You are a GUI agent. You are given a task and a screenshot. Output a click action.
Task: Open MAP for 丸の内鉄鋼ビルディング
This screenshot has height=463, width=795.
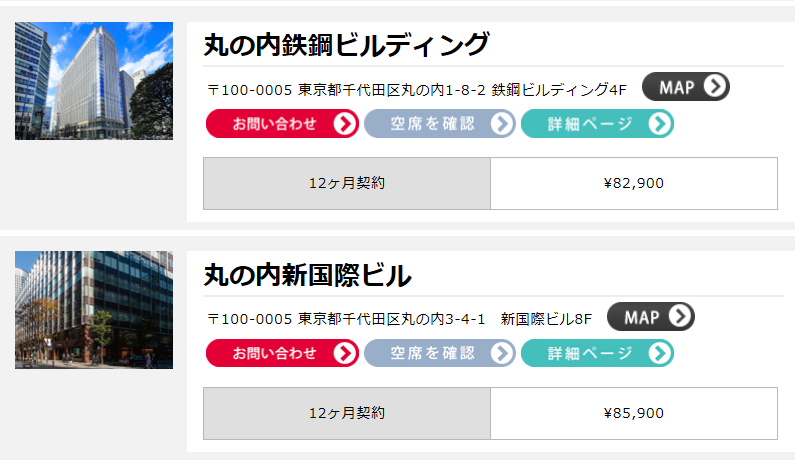tap(685, 87)
